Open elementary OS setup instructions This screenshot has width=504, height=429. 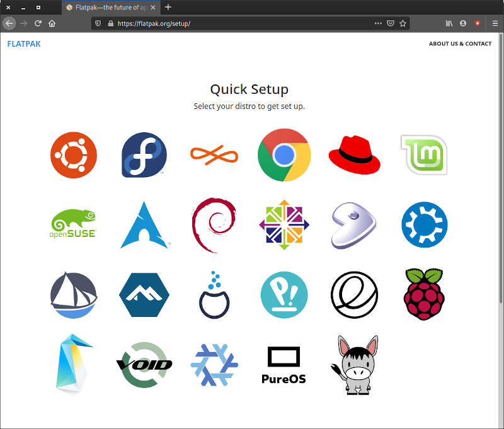point(354,294)
